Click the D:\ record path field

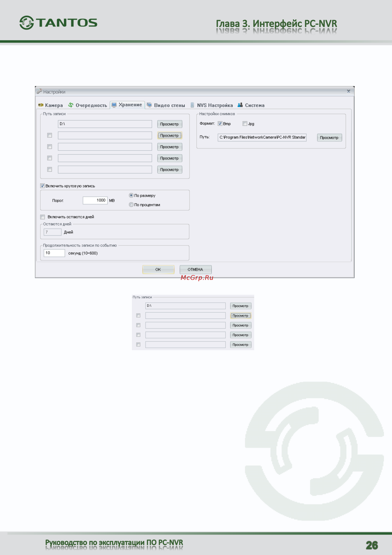(x=105, y=124)
